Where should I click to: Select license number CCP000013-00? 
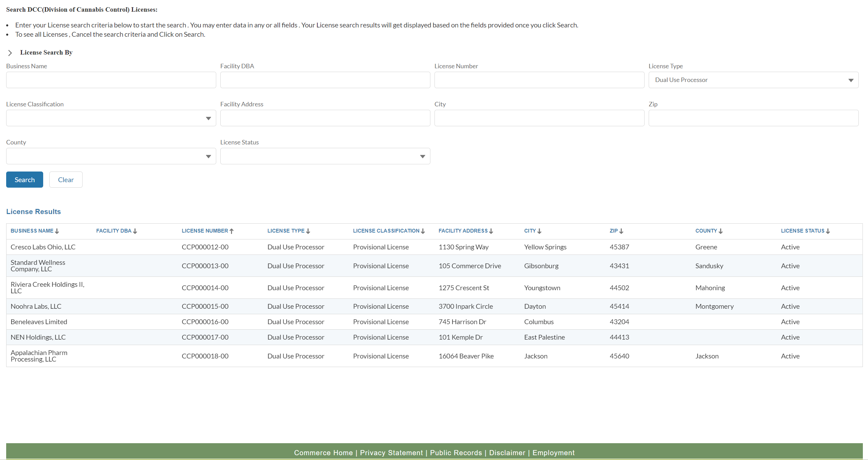pos(205,266)
